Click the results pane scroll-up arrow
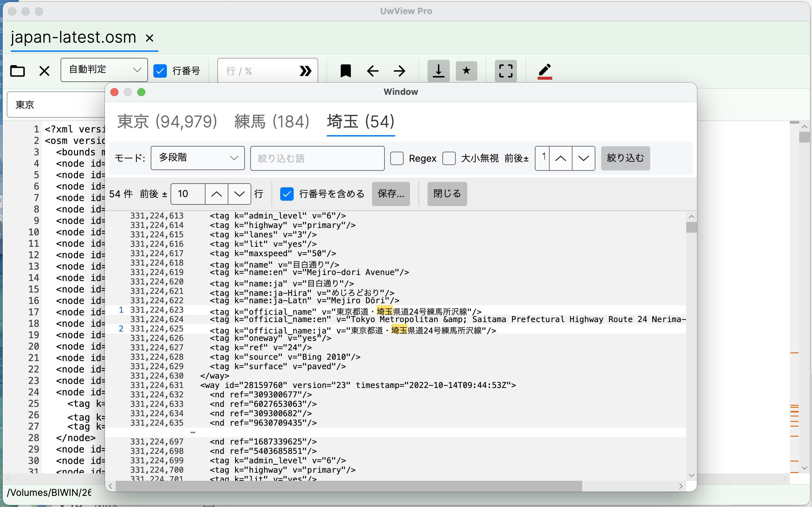Image resolution: width=812 pixels, height=507 pixels. click(692, 217)
